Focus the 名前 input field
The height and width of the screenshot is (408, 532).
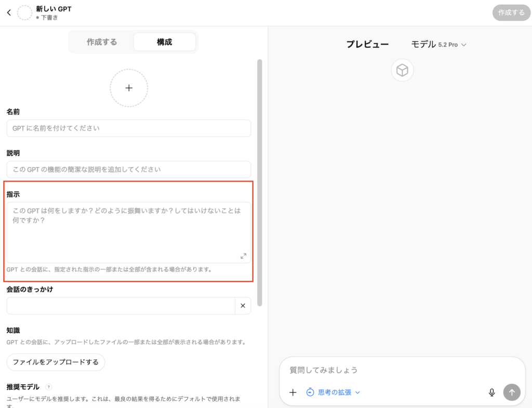pos(128,128)
